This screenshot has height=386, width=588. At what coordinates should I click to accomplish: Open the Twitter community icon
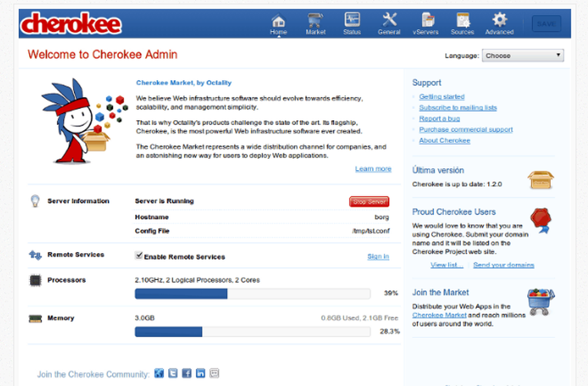pyautogui.click(x=173, y=373)
